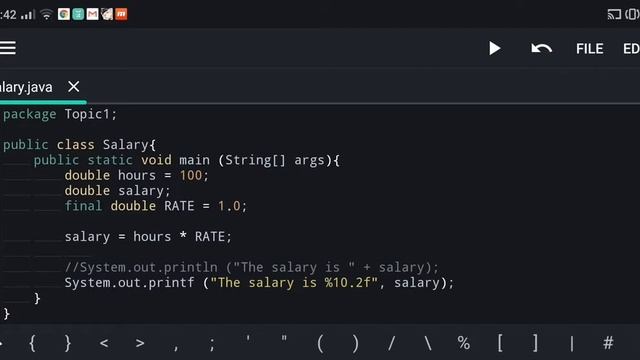Tap the forward slash symbol key

pyautogui.click(x=391, y=343)
